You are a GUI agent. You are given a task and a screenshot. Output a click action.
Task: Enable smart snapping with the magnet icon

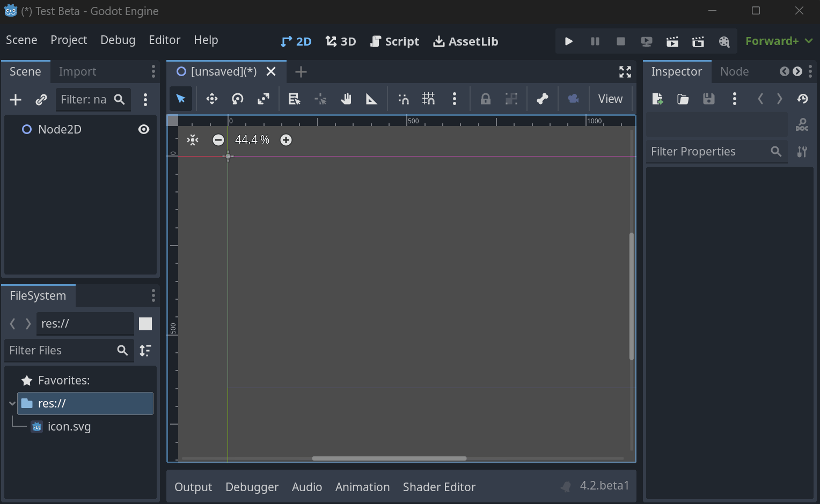403,99
